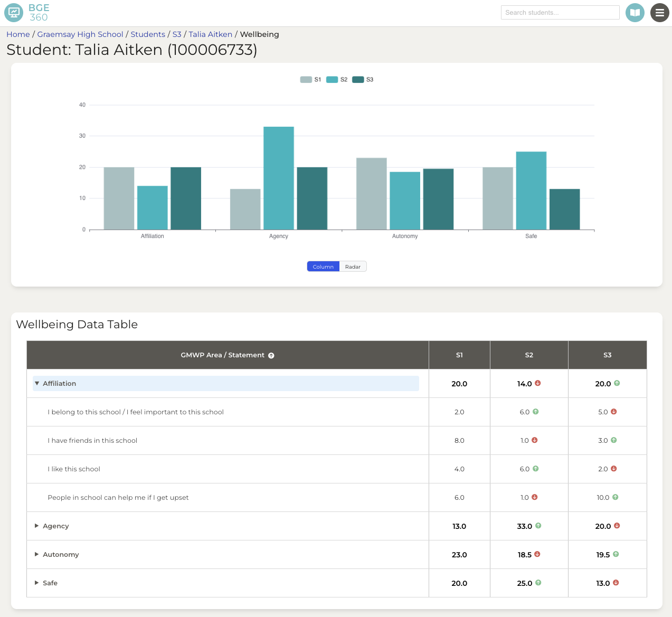672x617 pixels.
Task: Click the green increase arrow on Affiliation S3 score
Action: [x=616, y=384]
